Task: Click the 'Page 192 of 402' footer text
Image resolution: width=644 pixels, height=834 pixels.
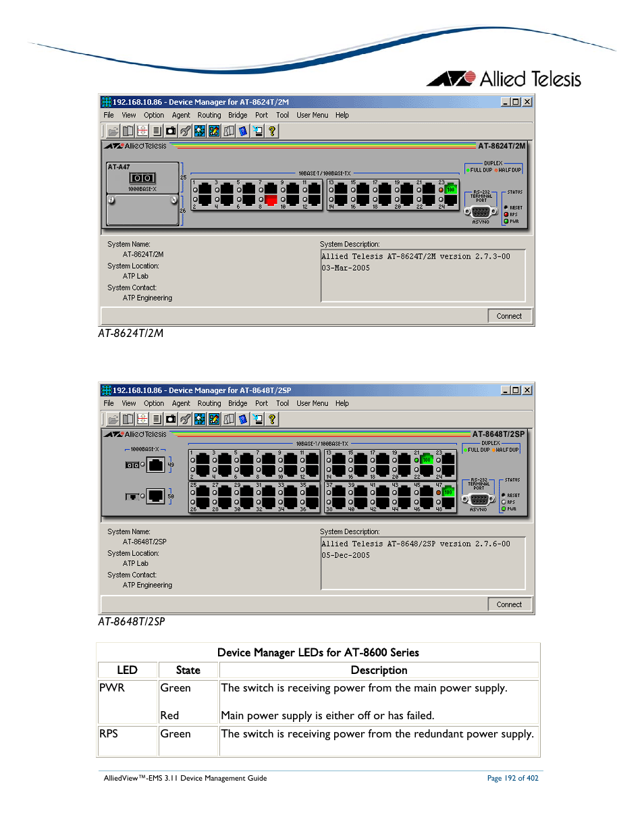Action: click(x=513, y=779)
